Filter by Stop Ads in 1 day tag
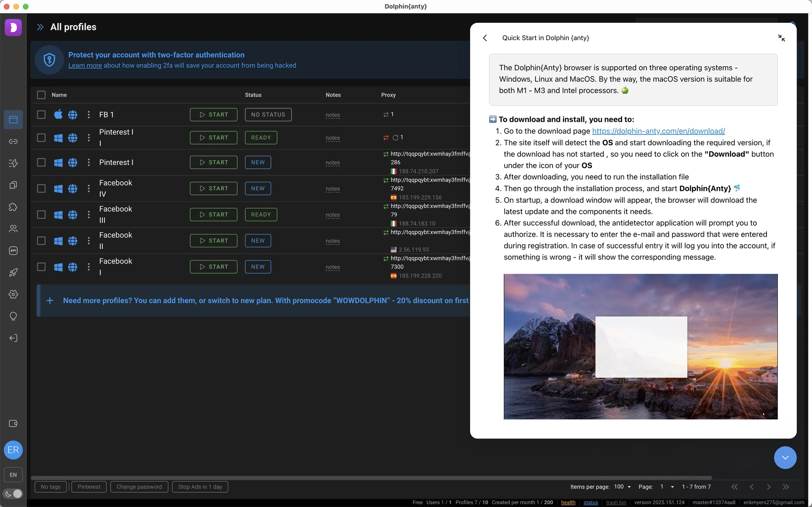 pyautogui.click(x=200, y=487)
